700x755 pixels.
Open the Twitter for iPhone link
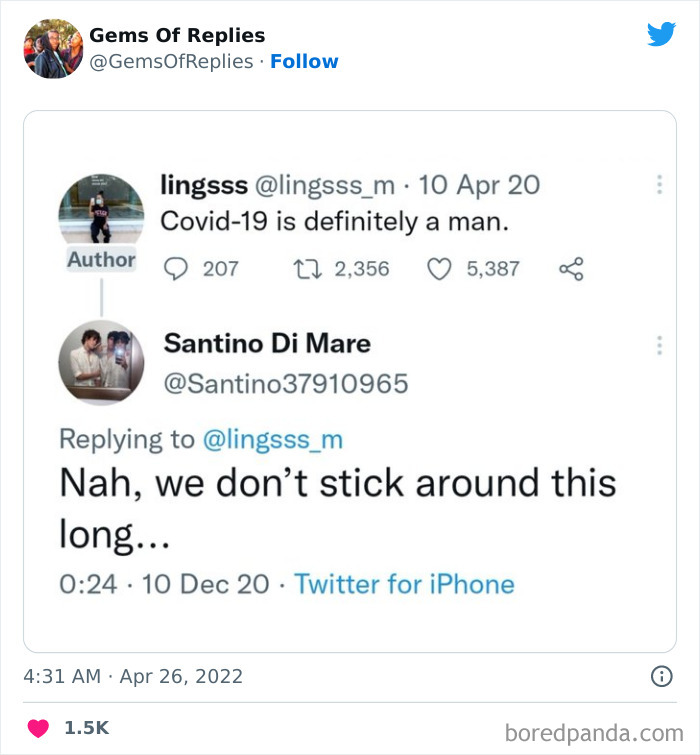[405, 584]
